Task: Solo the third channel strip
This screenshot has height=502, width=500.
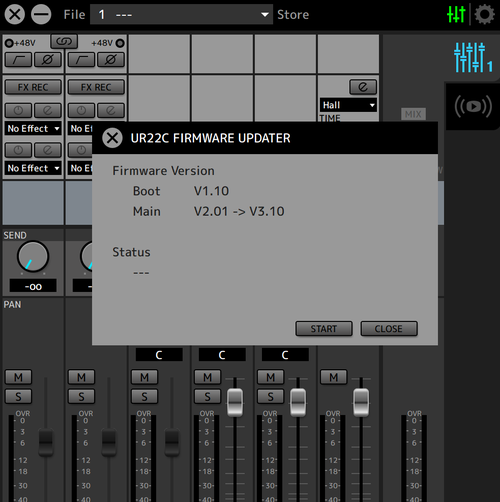Action: [x=144, y=397]
